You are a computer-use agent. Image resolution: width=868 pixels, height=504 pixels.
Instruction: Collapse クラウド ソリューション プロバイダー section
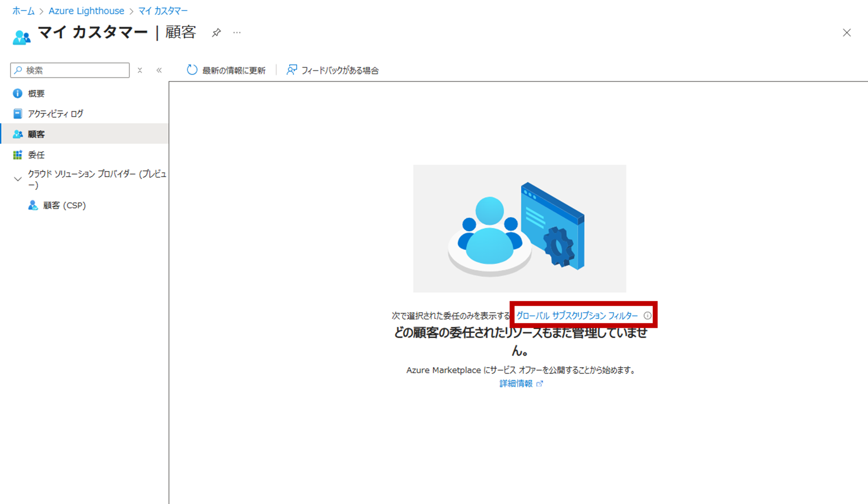[18, 179]
